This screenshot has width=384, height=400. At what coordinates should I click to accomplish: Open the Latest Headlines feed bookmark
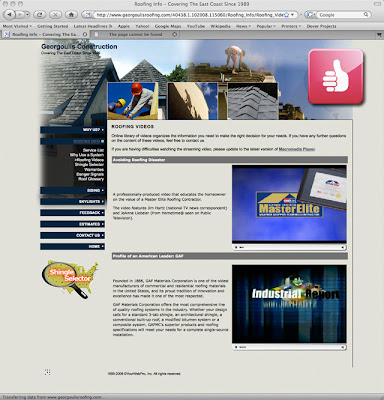click(x=93, y=26)
